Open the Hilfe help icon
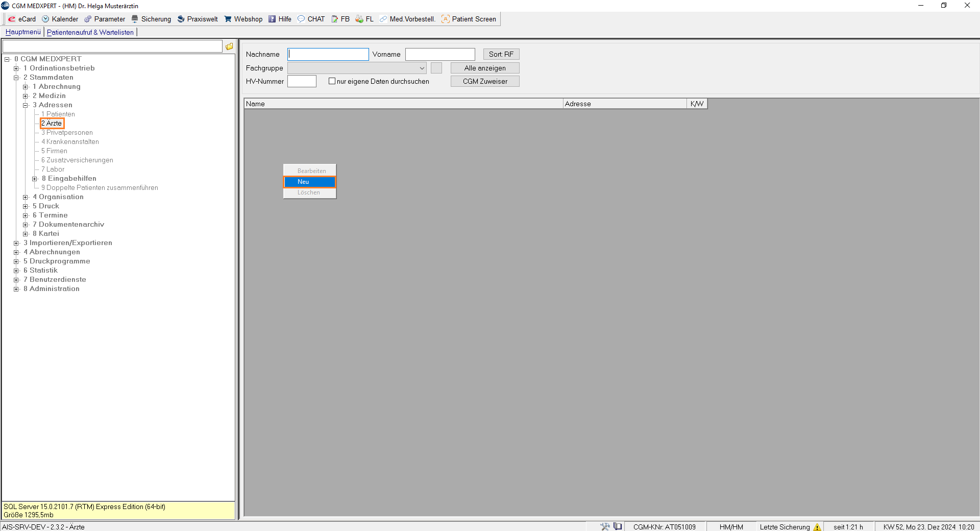Screen dimensions: 980x531 pos(272,19)
